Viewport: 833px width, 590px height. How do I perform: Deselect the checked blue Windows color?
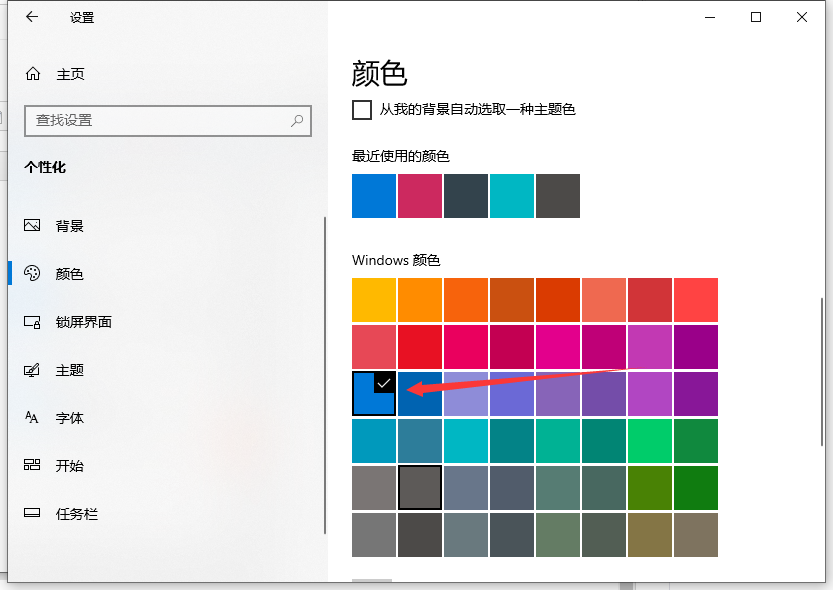374,394
